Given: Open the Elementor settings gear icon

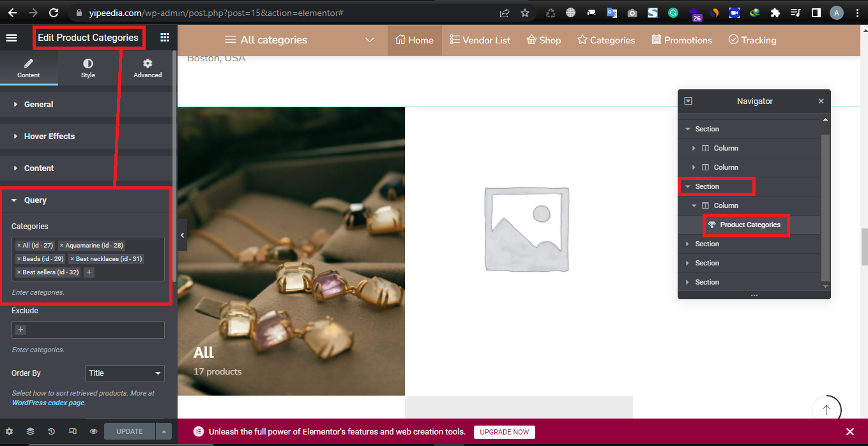Looking at the screenshot, I should click(10, 431).
